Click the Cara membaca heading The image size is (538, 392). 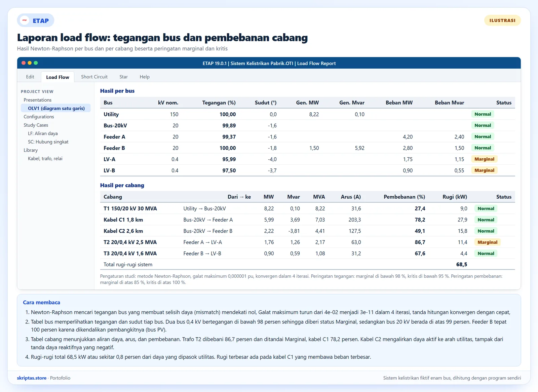tap(41, 303)
